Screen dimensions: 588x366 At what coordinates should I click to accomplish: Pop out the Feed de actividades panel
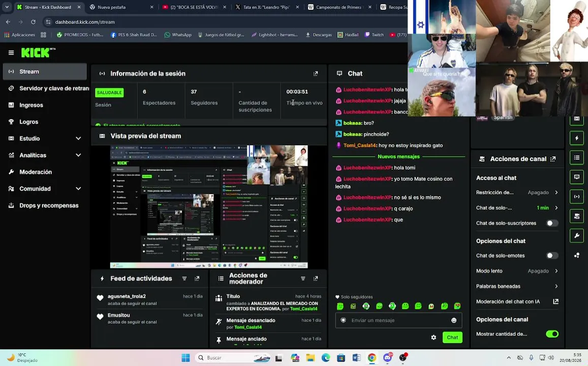point(197,279)
